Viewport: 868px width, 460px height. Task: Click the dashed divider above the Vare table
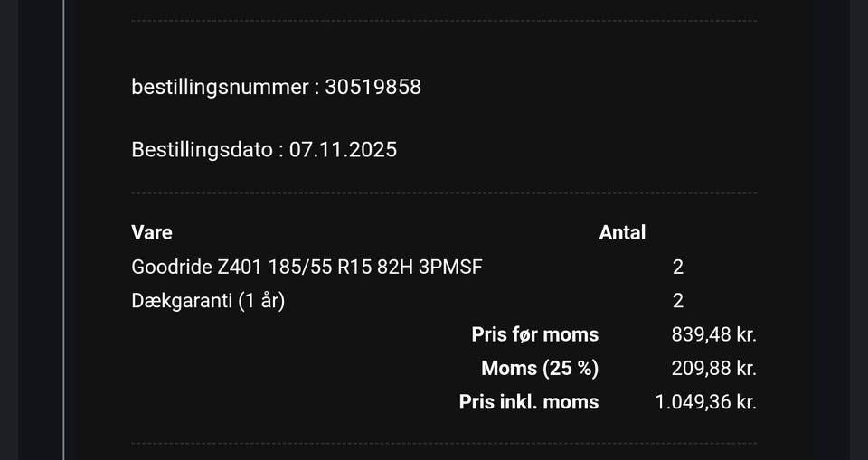[444, 193]
